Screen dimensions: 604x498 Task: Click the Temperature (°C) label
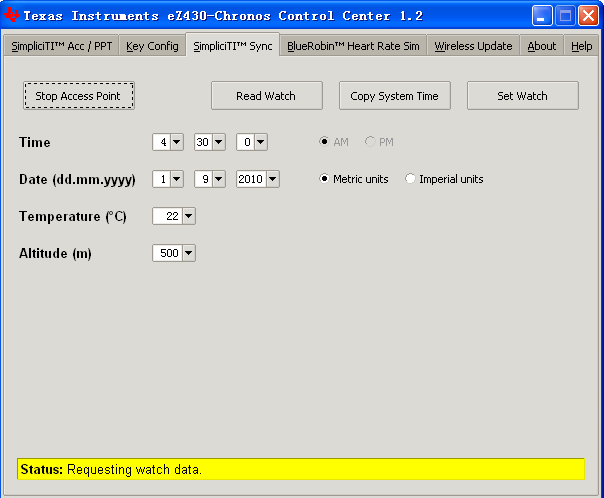pos(73,216)
